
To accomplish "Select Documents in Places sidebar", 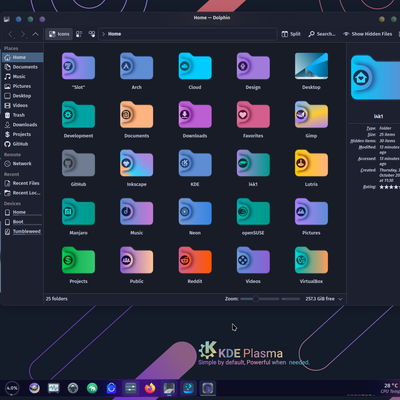I will (x=23, y=67).
